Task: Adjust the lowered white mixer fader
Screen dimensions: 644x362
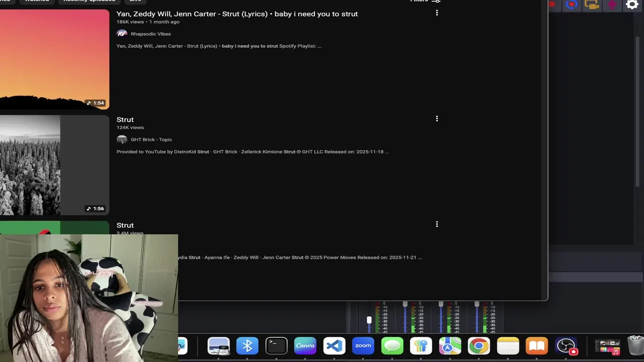Action: [369, 320]
